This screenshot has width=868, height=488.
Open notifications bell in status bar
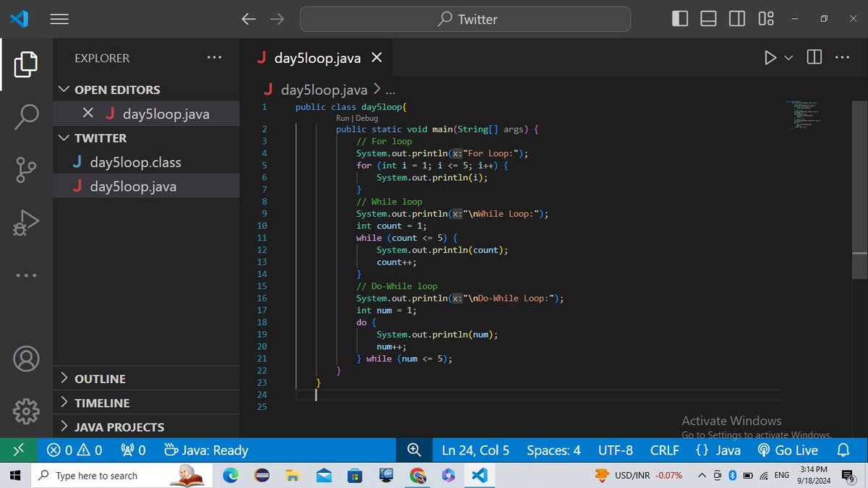[843, 450]
